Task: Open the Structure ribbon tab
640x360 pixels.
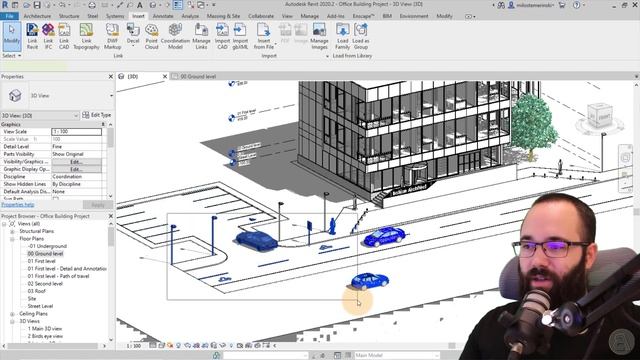Action: [69, 16]
